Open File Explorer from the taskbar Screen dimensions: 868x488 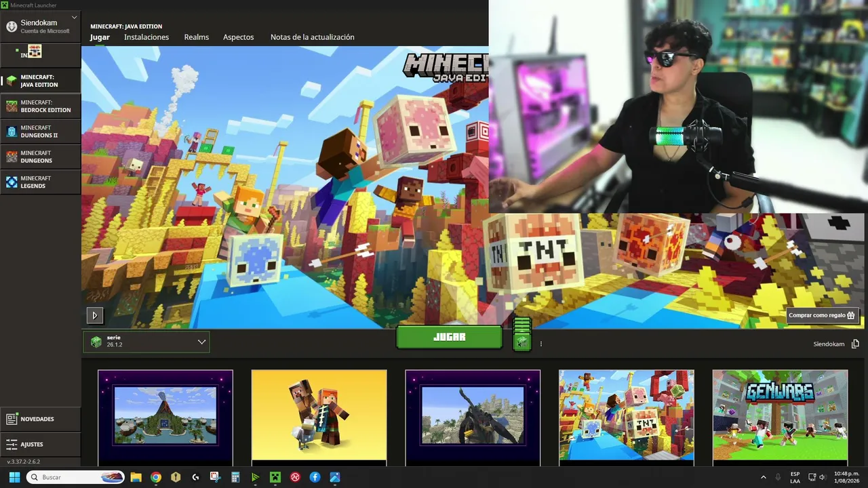pos(136,477)
